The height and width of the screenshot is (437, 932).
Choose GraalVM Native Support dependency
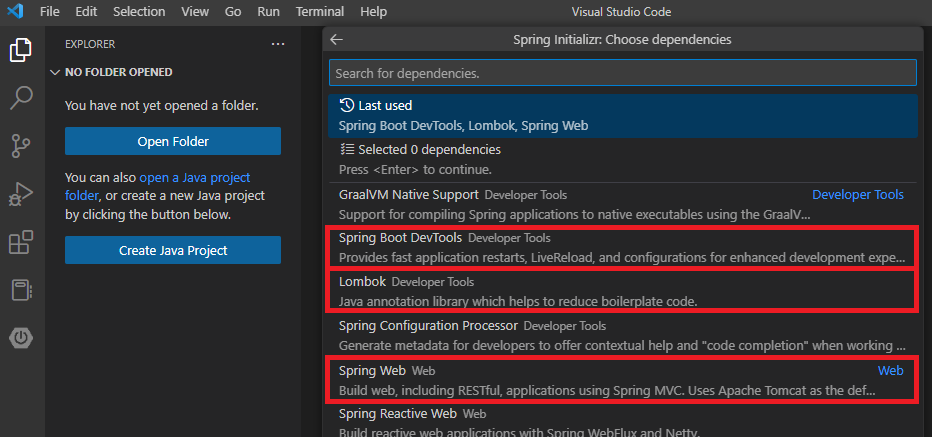click(x=622, y=204)
